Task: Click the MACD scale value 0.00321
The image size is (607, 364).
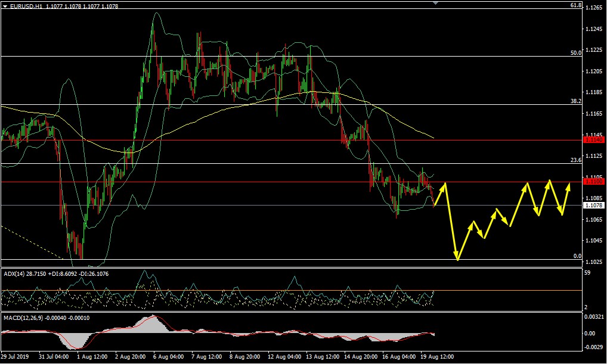Action: 594,316
